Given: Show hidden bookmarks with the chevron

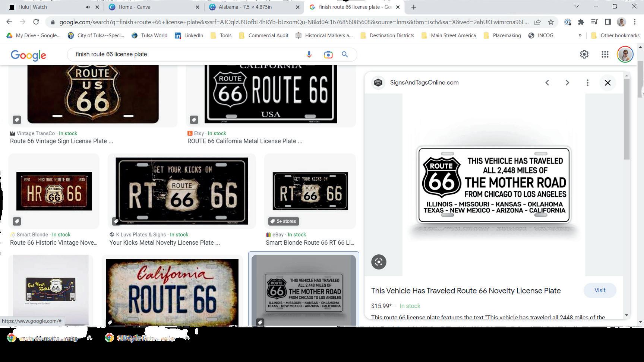Looking at the screenshot, I should tap(580, 35).
